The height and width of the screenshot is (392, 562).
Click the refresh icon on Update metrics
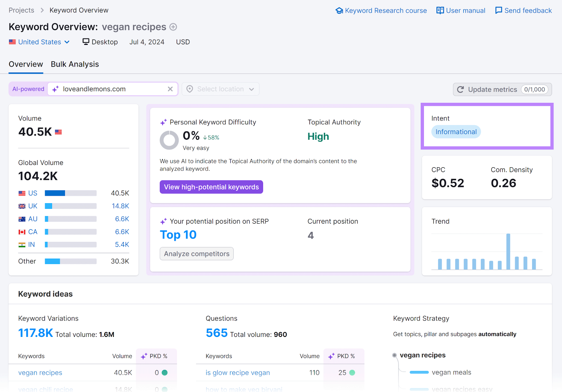[460, 89]
